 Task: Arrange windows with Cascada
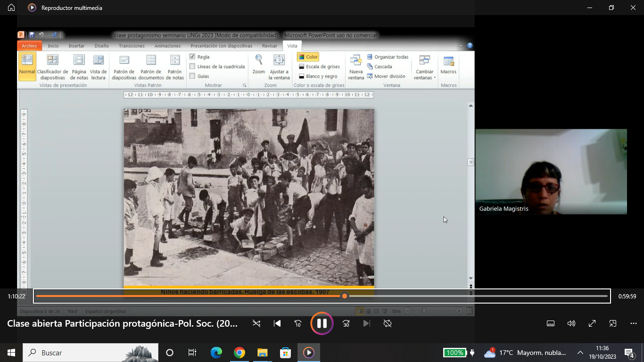click(380, 66)
